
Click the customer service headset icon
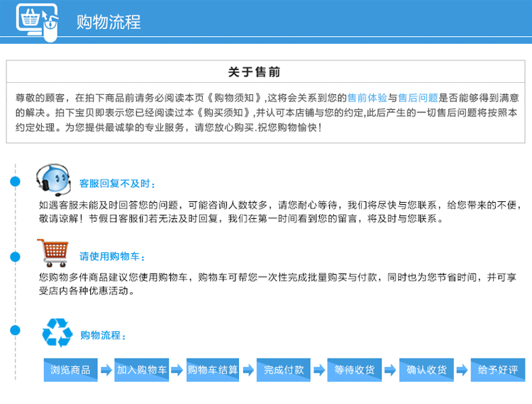tap(53, 179)
